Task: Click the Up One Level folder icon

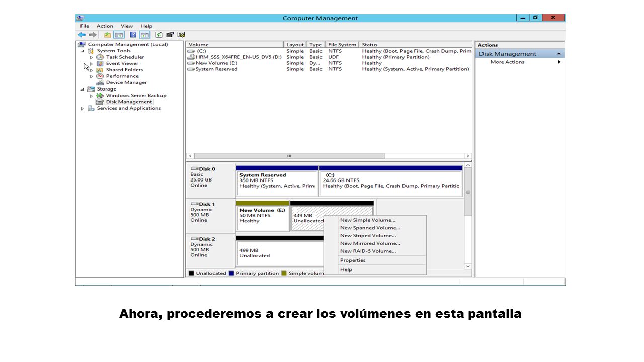Action: [107, 35]
